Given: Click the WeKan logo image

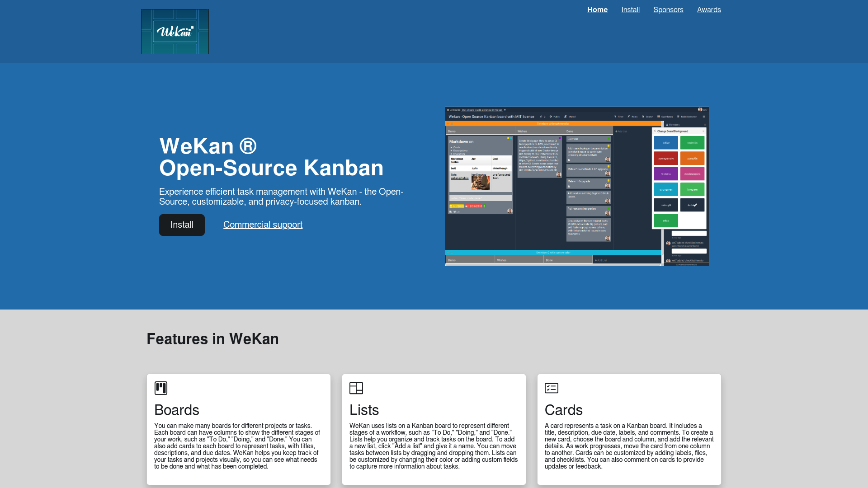Looking at the screenshot, I should click(175, 32).
